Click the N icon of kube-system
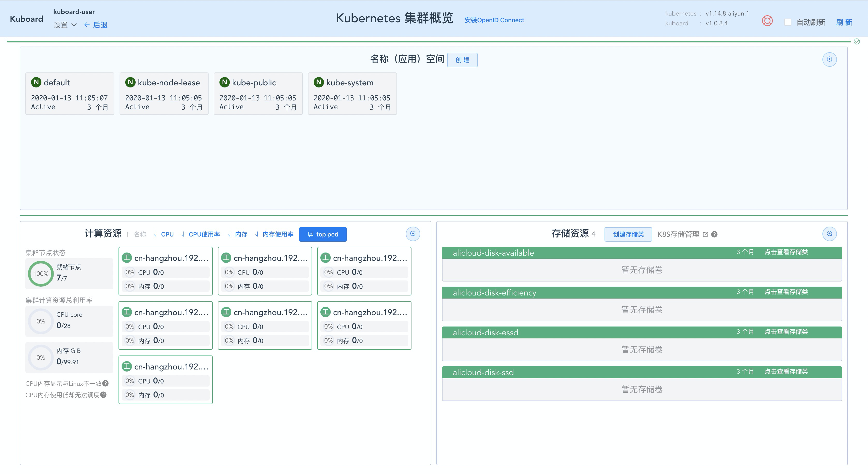This screenshot has height=474, width=868. click(x=318, y=82)
